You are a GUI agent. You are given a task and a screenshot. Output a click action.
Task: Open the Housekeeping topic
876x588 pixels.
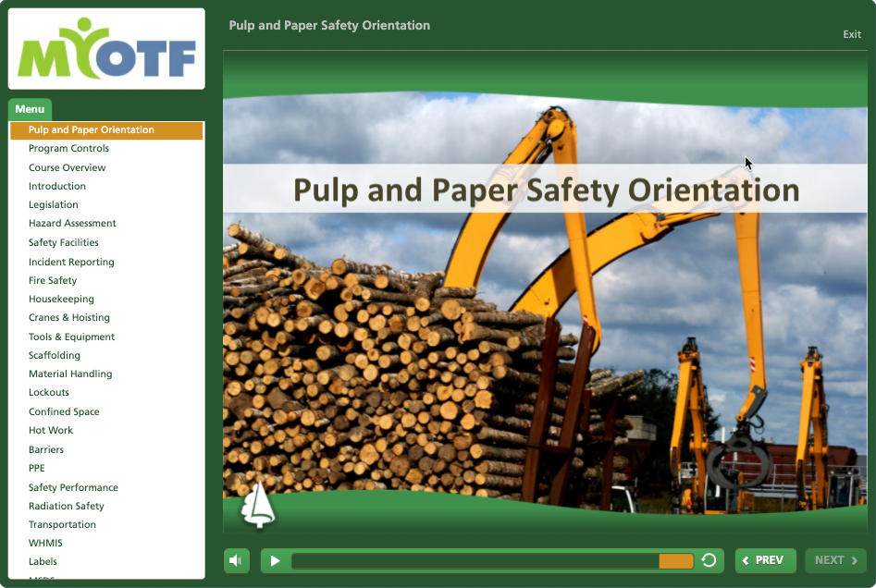click(x=61, y=299)
